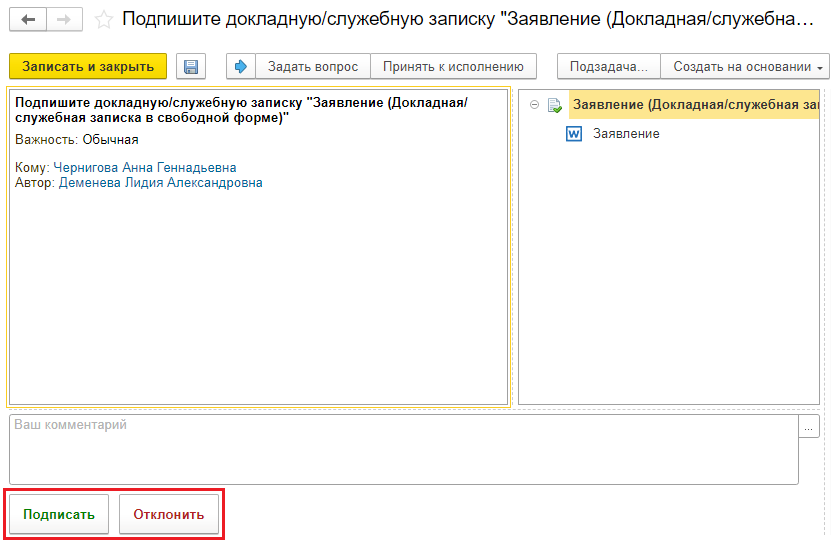Add this task to favorites with the star
831x543 pixels.
pos(102,19)
